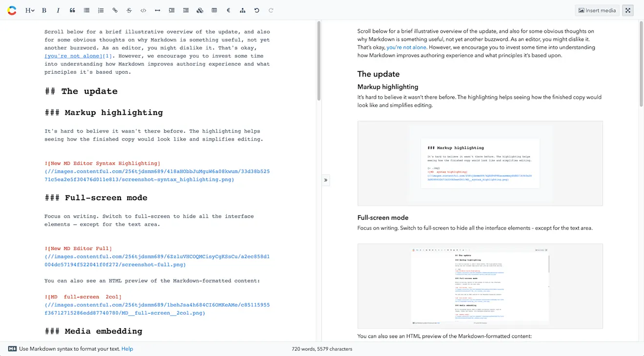Apply strikethrough formatting

click(x=129, y=10)
